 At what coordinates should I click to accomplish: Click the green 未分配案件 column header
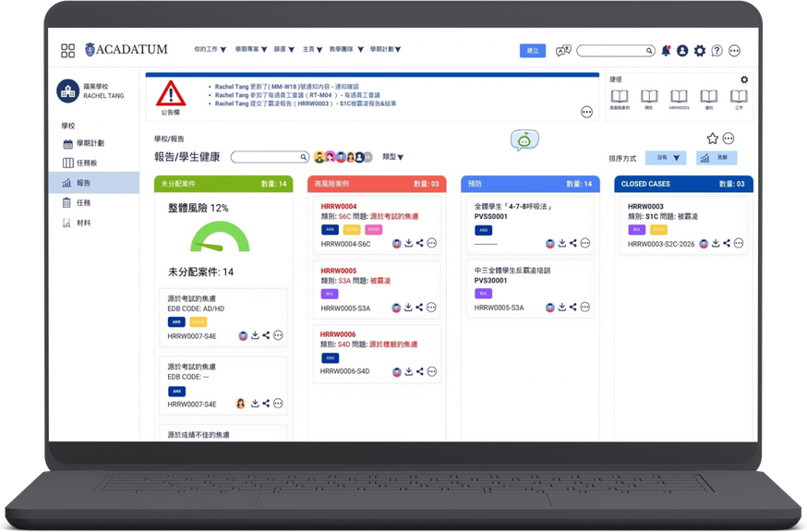223,184
